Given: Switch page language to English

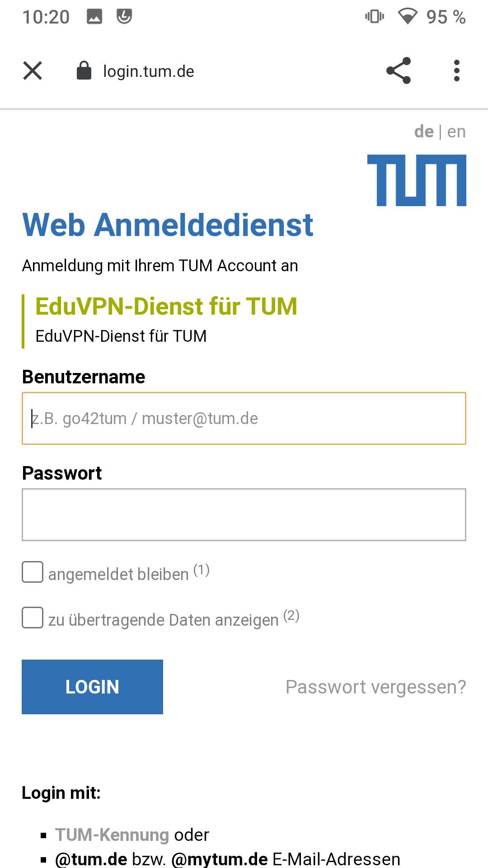Looking at the screenshot, I should tap(456, 132).
